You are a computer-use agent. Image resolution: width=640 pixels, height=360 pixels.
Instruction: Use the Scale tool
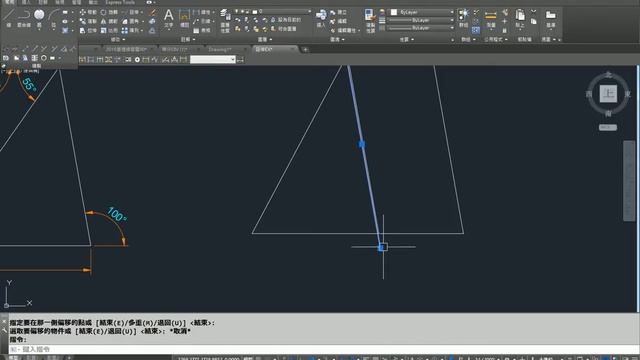tap(109, 30)
